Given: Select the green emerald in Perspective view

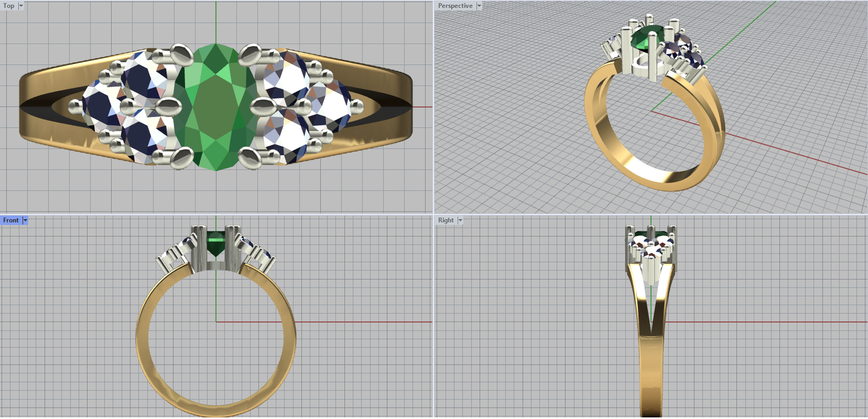Looking at the screenshot, I should tap(647, 39).
